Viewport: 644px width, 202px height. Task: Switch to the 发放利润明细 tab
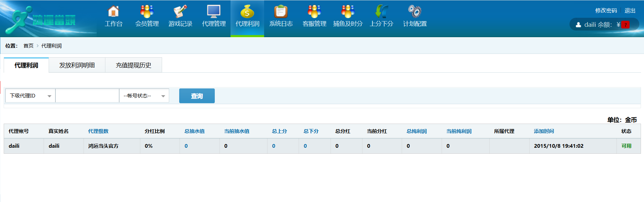(77, 65)
